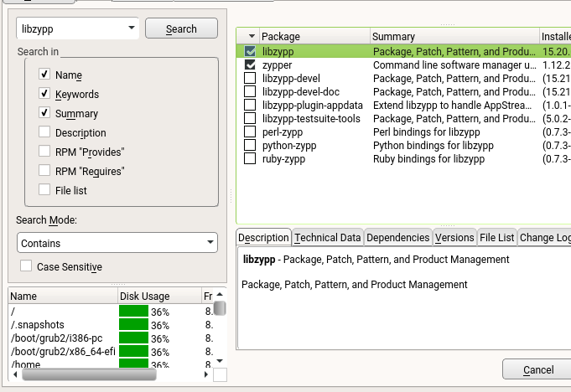The width and height of the screenshot is (571, 392).
Task: Open the File List tab
Action: pyautogui.click(x=496, y=237)
